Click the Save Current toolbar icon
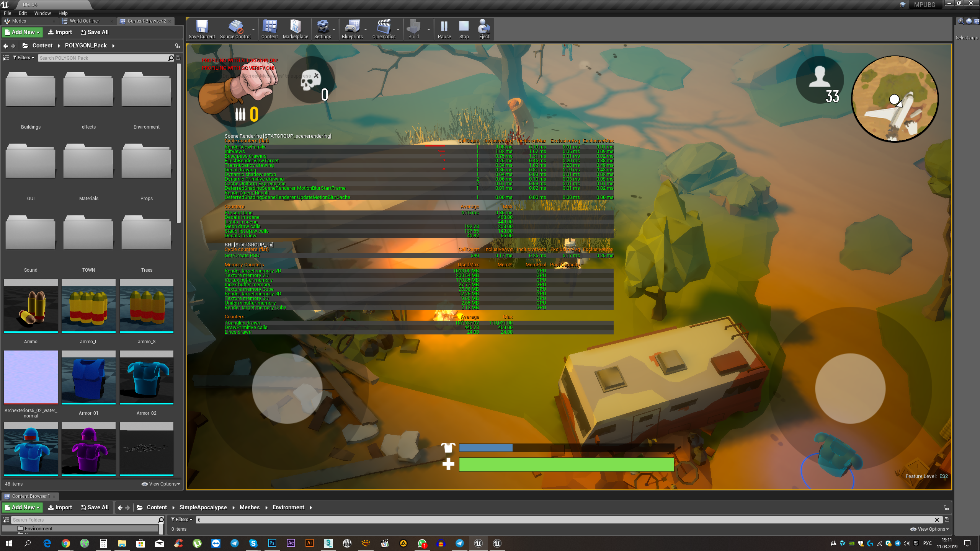 click(x=202, y=29)
